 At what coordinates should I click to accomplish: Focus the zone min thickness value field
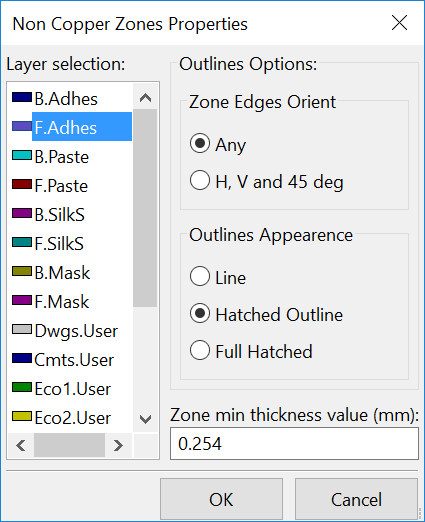[x=294, y=444]
